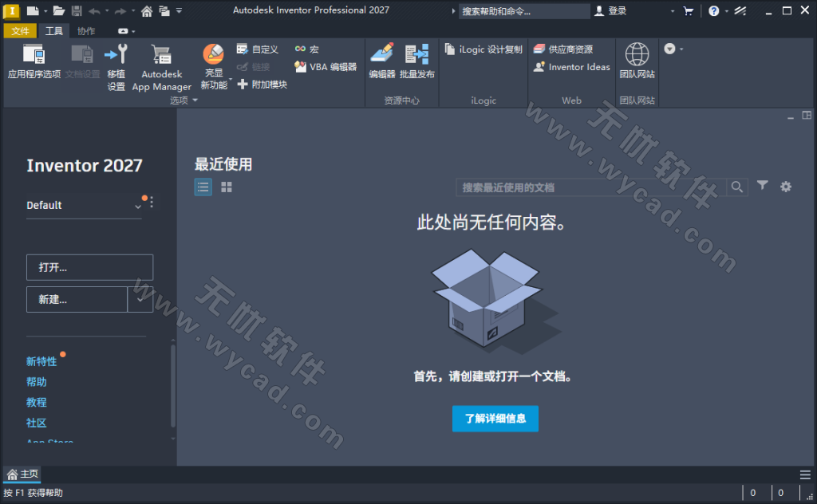
Task: Switch recent documents to list view
Action: (203, 187)
